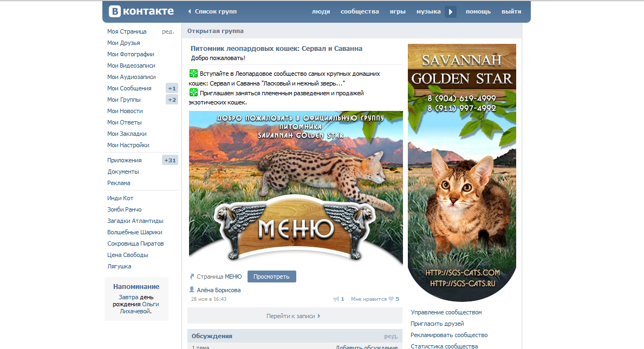Launch Лягушка app from sidebar
644x349 pixels.
pyautogui.click(x=119, y=267)
